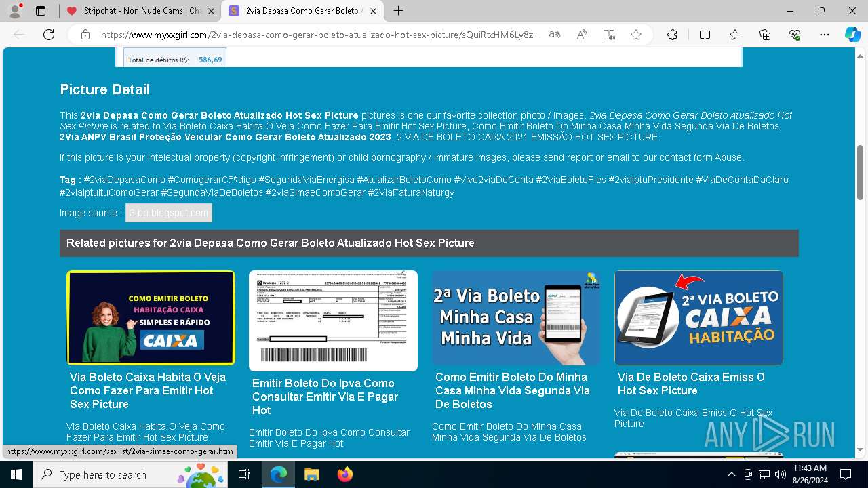Open File Explorer from the taskbar
The width and height of the screenshot is (868, 488).
311,474
